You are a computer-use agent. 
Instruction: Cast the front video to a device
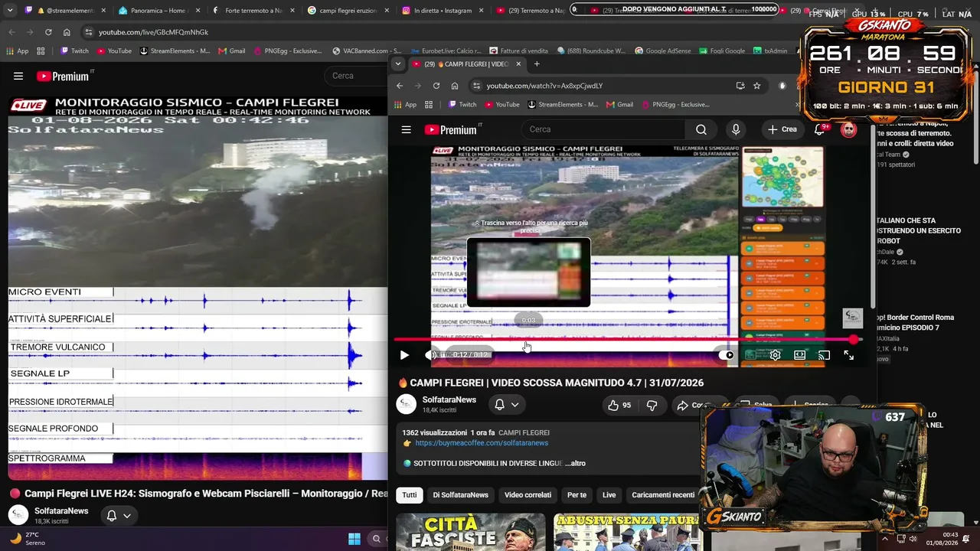824,355
